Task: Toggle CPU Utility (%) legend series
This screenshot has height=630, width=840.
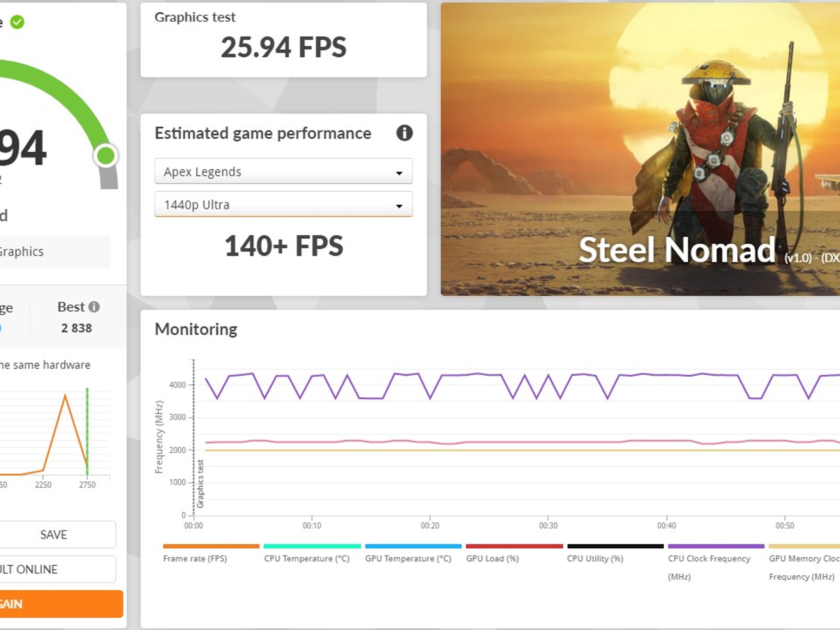Action: (615, 553)
